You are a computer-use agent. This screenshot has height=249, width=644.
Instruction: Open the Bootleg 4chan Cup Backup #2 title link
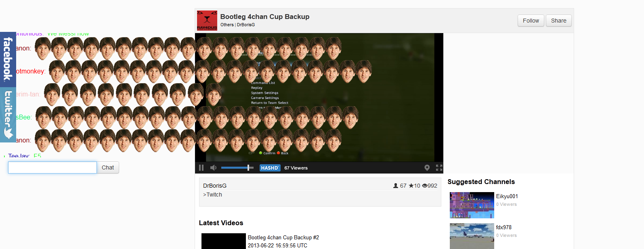tap(283, 237)
